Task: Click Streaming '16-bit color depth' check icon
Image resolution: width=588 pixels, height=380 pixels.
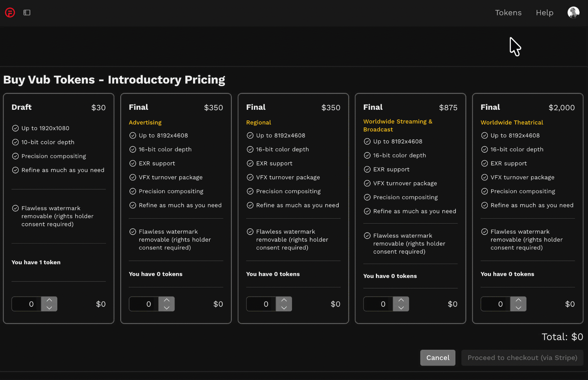Action: tap(367, 155)
